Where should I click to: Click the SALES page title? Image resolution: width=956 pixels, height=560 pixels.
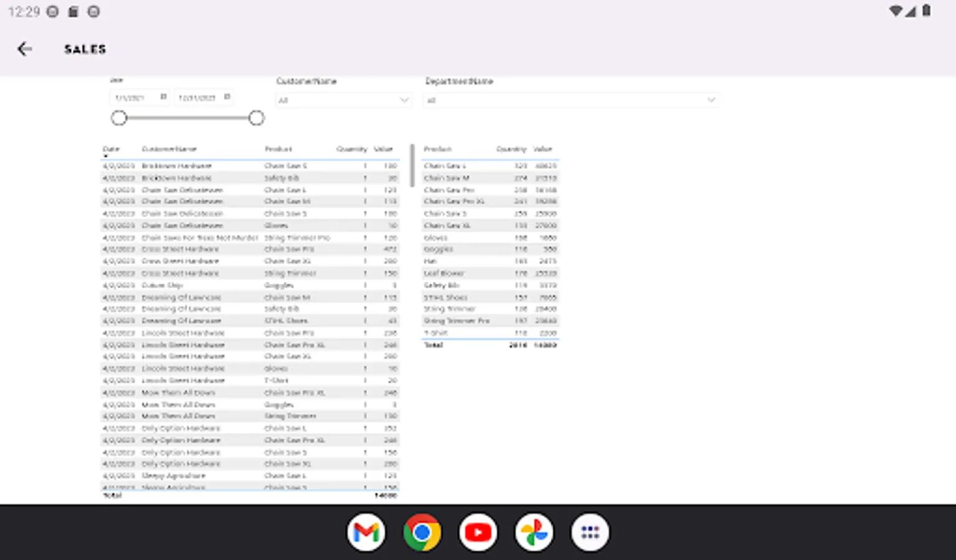pyautogui.click(x=85, y=49)
